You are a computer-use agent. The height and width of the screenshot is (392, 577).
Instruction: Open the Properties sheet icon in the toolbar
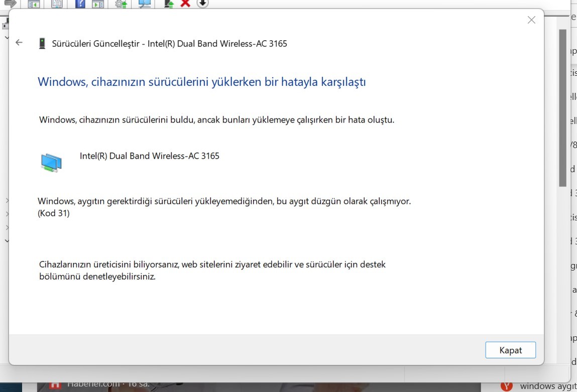tap(57, 4)
